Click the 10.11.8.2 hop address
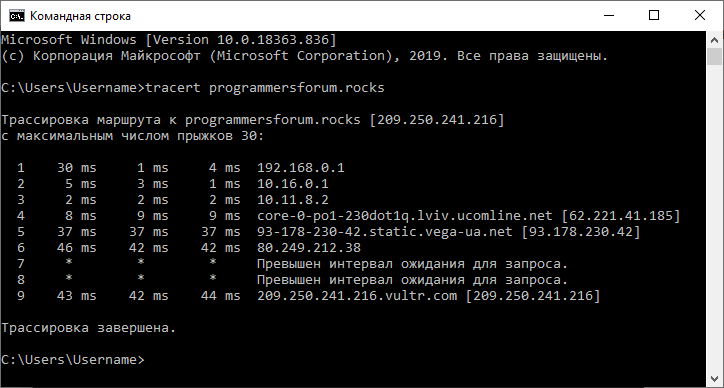Screen dimensions: 724x388 (x=293, y=200)
